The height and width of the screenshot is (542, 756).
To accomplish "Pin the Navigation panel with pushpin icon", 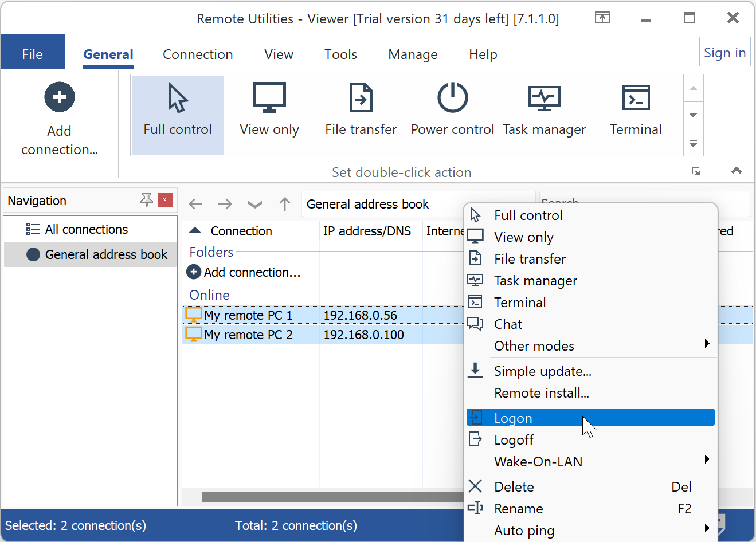I will 147,199.
